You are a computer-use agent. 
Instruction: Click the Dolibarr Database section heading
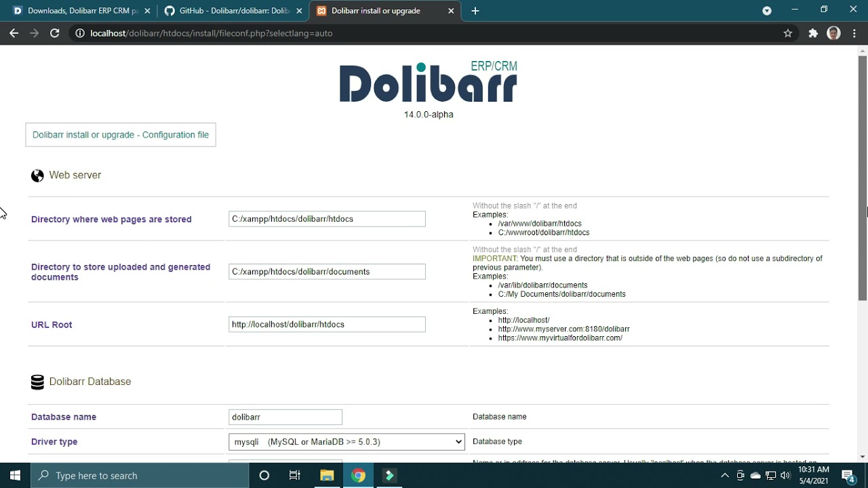pyautogui.click(x=90, y=382)
